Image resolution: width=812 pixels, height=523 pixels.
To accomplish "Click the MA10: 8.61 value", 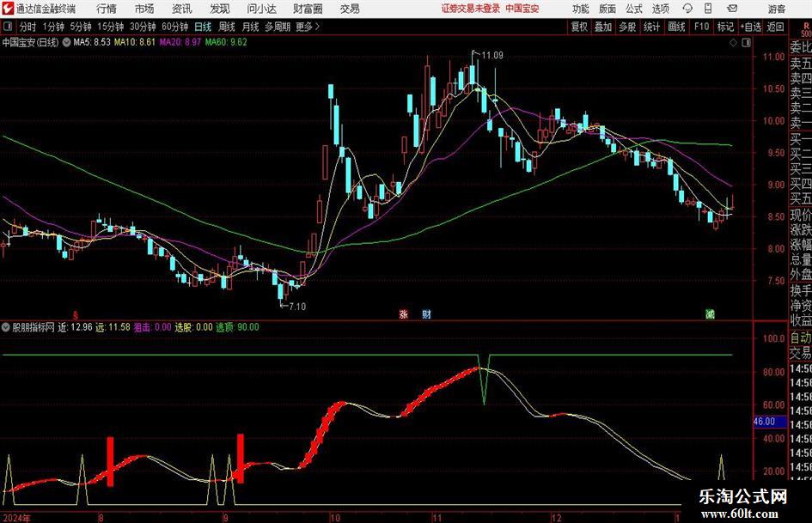I will coord(135,42).
